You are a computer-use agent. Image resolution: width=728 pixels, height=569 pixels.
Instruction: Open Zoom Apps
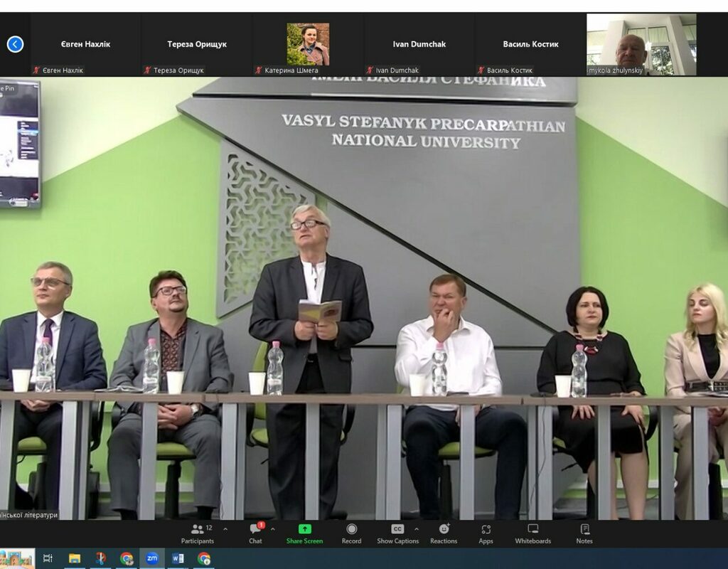pos(486,533)
